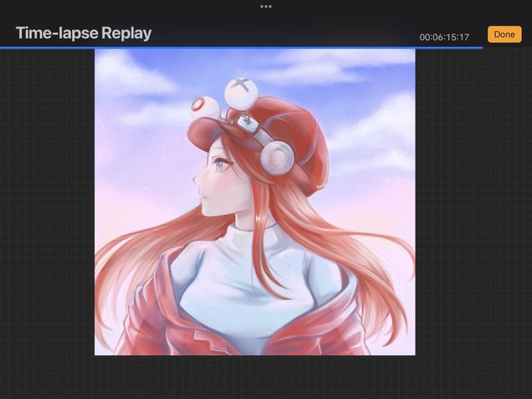
Task: Click the blue time-lapse progress bar
Action: [x=241, y=48]
